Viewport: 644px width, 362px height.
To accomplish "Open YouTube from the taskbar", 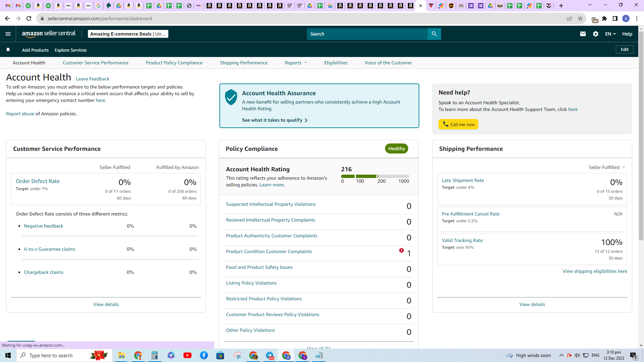I will 187,355.
